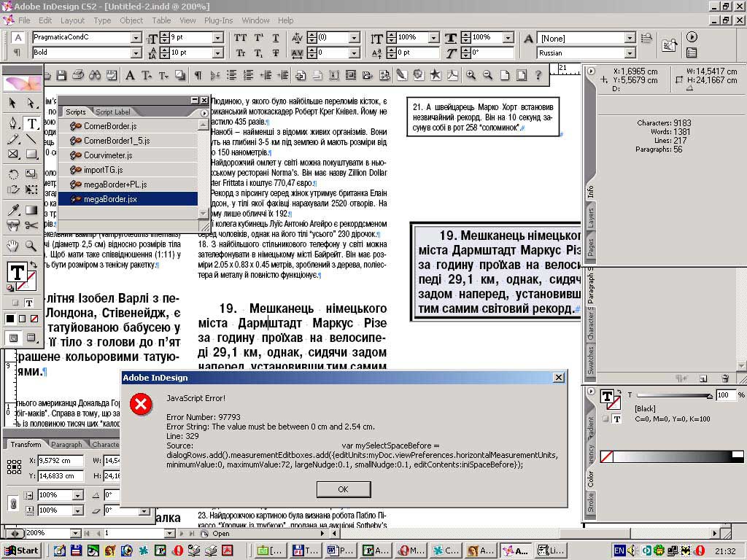The height and width of the screenshot is (560, 747).
Task: Click the Export PDF toolbar icon
Action: pos(452,75)
